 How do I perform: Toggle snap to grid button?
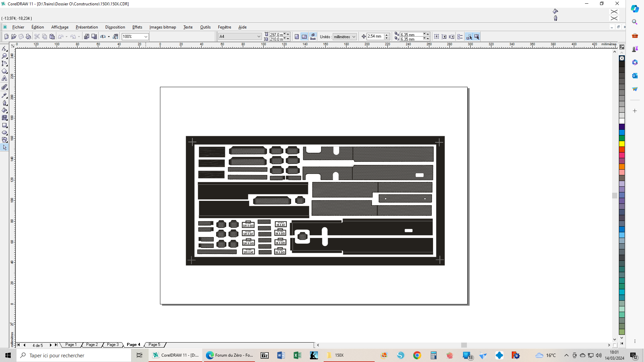point(436,37)
